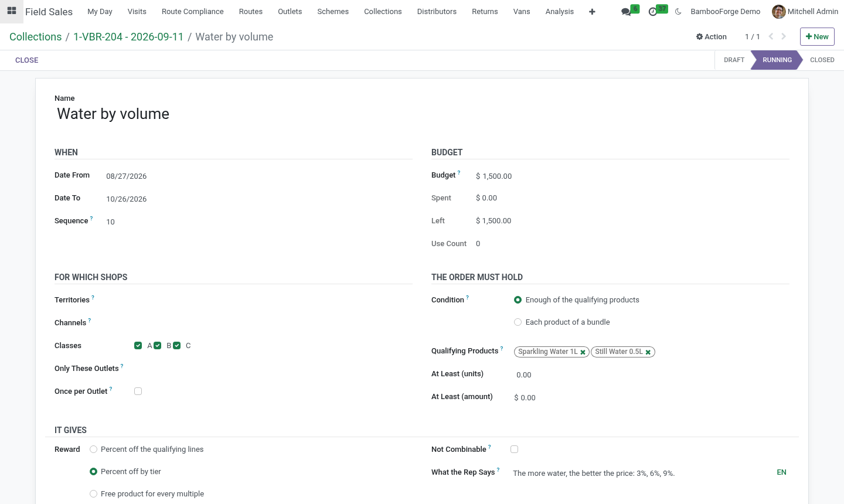Viewport: 844px width, 504px height.
Task: Remove the Sparkling Water 1L tag
Action: coord(583,352)
